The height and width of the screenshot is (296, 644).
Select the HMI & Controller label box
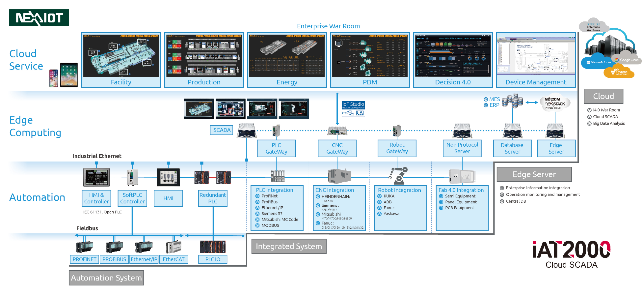96,198
